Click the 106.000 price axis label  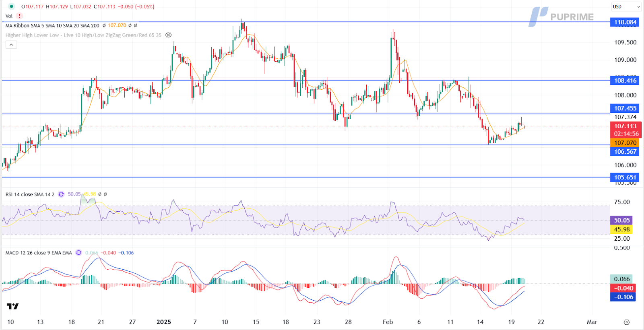coord(625,165)
